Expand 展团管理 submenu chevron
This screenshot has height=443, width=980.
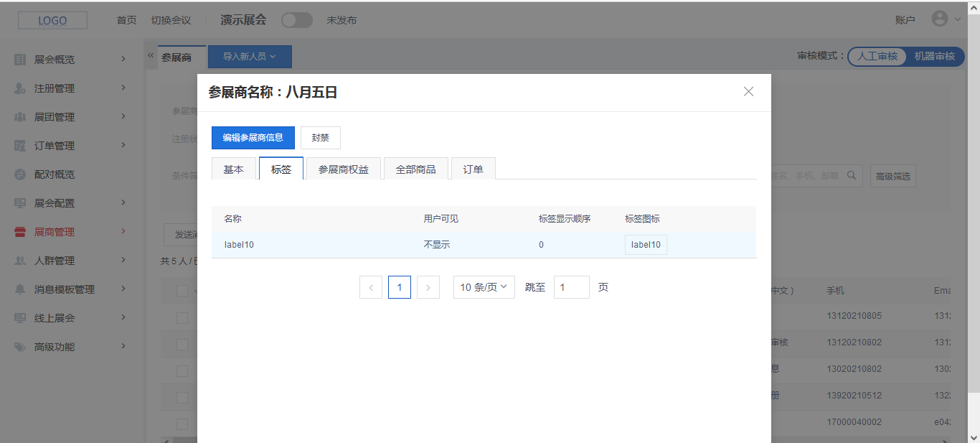pos(123,116)
